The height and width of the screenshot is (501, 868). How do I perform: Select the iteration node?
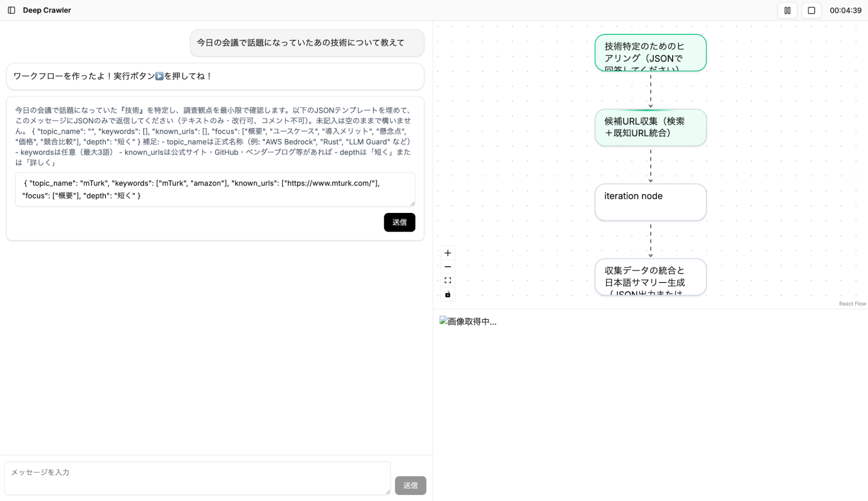coord(650,202)
